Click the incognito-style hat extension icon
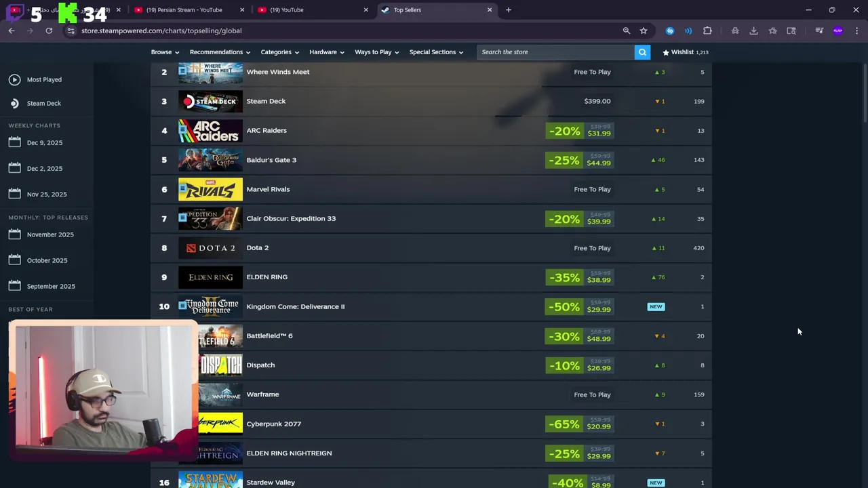 click(735, 30)
